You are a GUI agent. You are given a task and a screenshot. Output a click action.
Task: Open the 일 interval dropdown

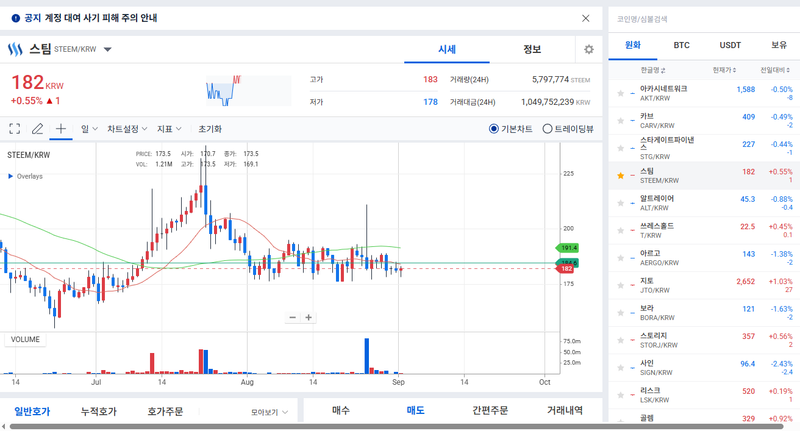click(x=89, y=129)
